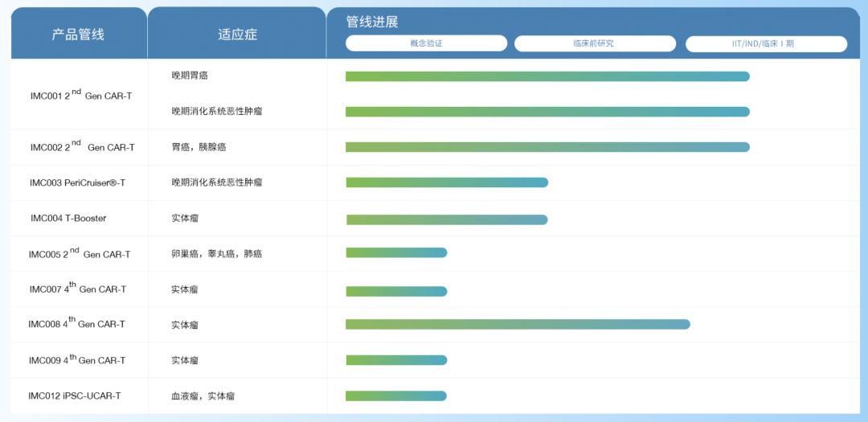Click 晚期消化系统恶性肿瘤 in the IMC003 row
This screenshot has width=868, height=422.
tap(216, 182)
